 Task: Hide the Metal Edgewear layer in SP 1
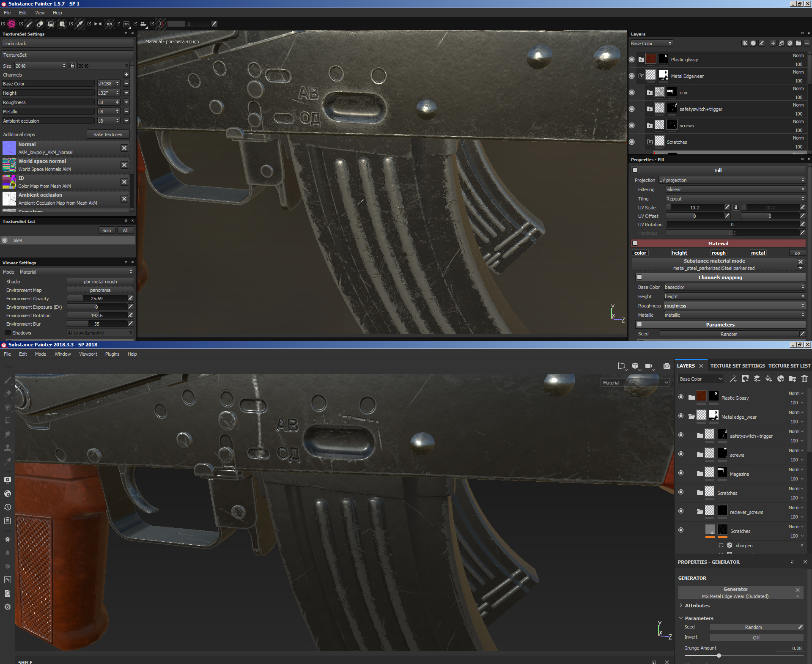[x=632, y=76]
